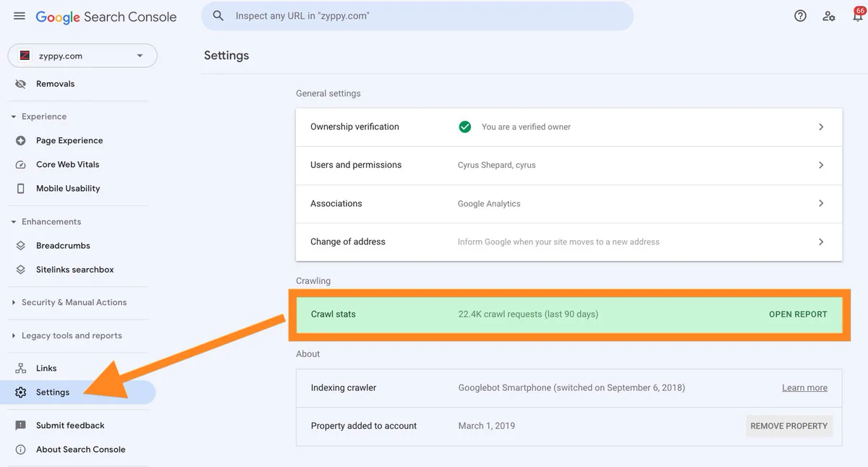Click the Indexing crawler label

click(344, 387)
